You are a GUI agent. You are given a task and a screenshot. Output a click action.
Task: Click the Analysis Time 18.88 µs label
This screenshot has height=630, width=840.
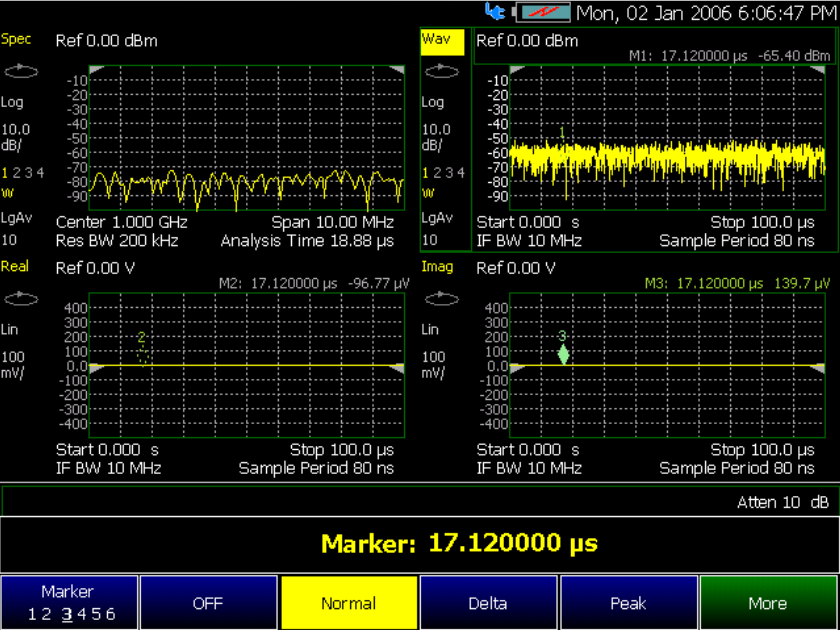coord(308,241)
